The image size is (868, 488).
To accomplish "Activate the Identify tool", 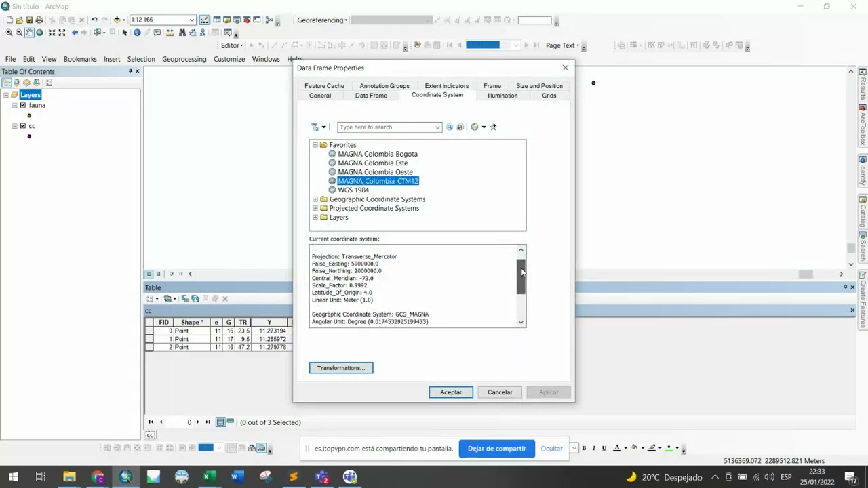I will pyautogui.click(x=137, y=33).
